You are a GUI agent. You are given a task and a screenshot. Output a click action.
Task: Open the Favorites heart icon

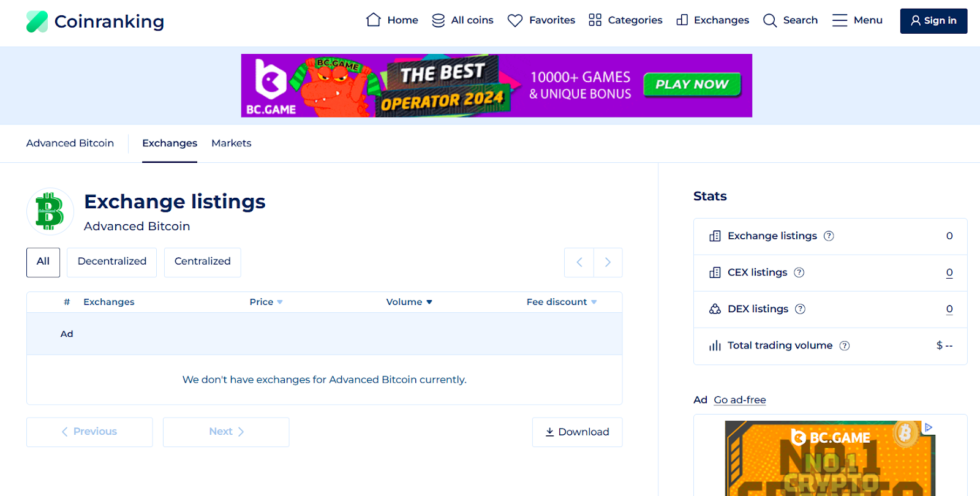pos(515,20)
